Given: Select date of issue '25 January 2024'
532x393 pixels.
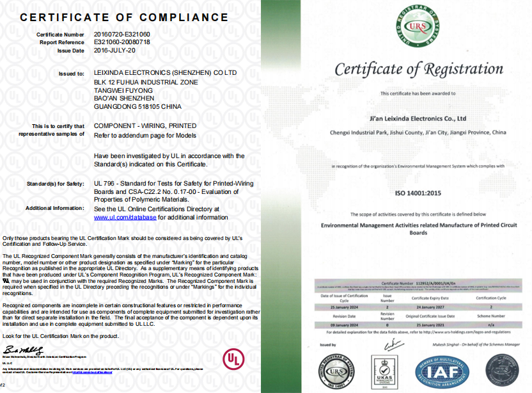Looking at the screenshot, I should pos(344,307).
